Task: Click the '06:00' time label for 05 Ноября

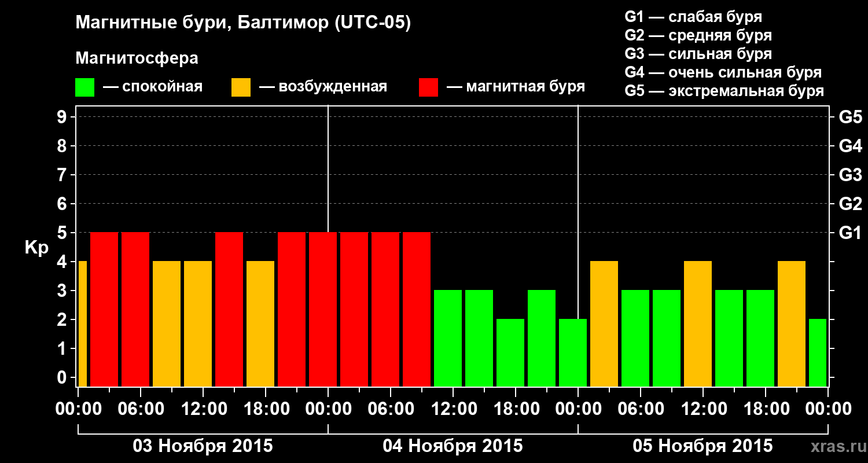Action: pos(641,409)
